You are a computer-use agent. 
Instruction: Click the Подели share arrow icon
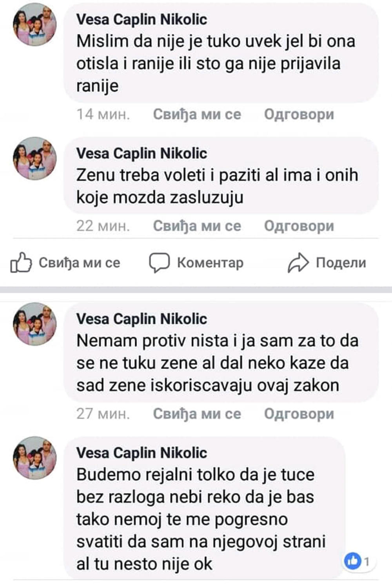pos(298,262)
